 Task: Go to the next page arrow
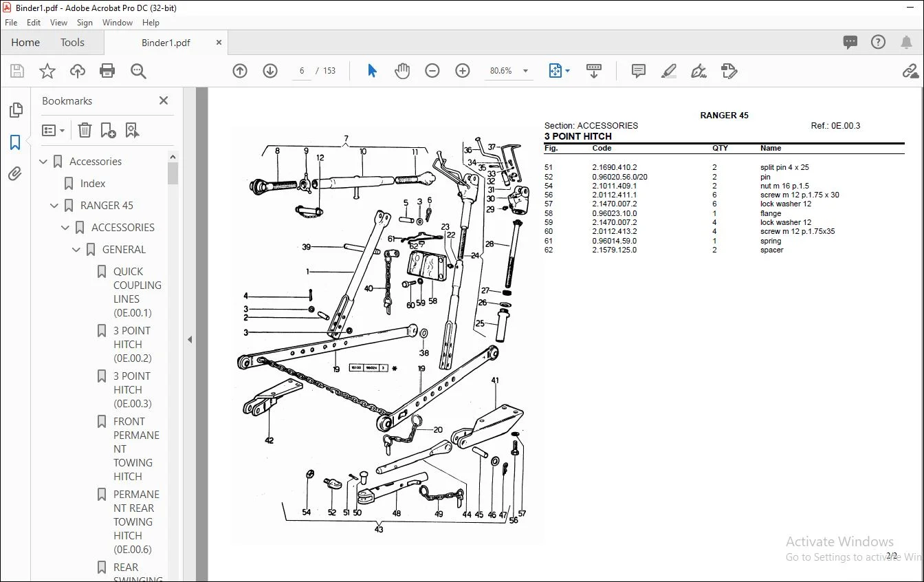click(x=270, y=71)
